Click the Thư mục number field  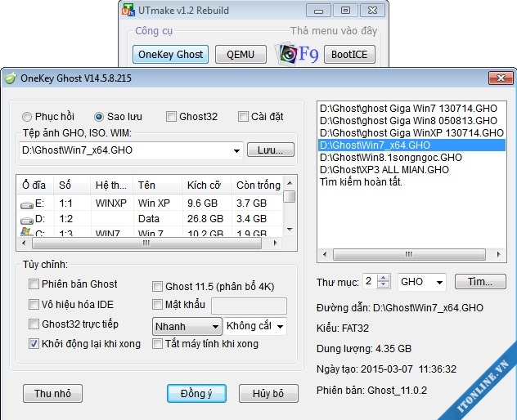370,282
